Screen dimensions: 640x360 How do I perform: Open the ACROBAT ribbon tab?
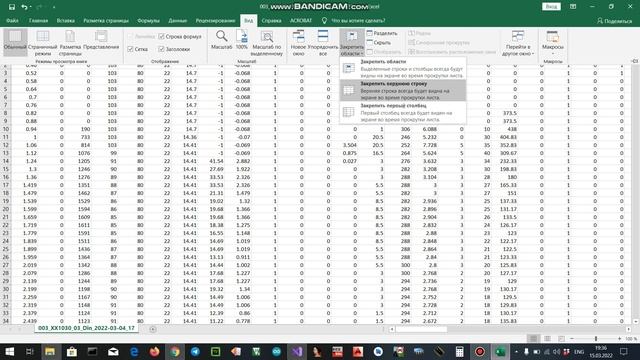click(x=301, y=20)
